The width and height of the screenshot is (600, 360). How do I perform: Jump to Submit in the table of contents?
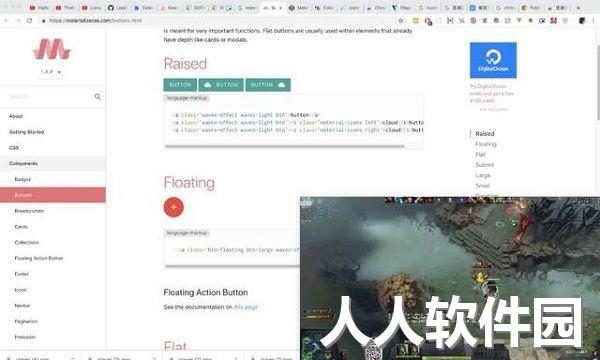click(x=484, y=165)
